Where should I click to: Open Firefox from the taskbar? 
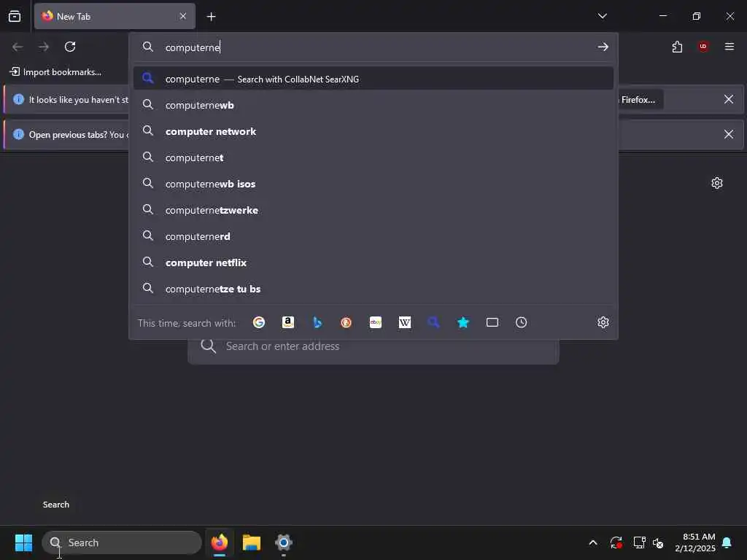point(220,542)
